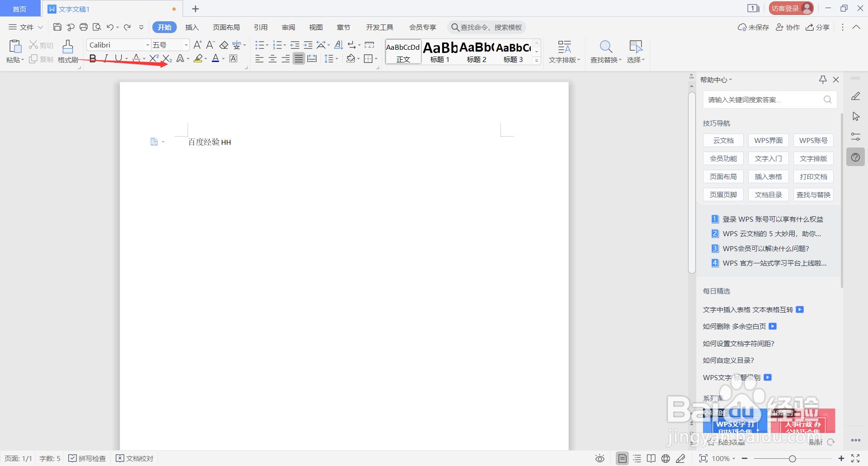This screenshot has height=466, width=868.
Task: Apply the 标题 1 heading style
Action: point(440,52)
